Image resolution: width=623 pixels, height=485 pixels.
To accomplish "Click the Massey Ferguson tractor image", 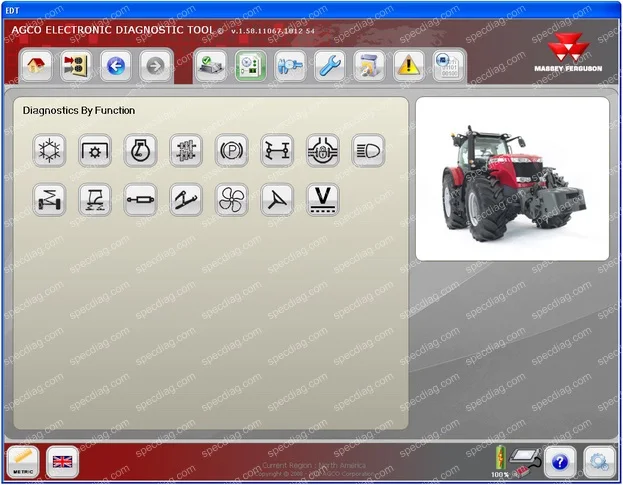I will 513,179.
